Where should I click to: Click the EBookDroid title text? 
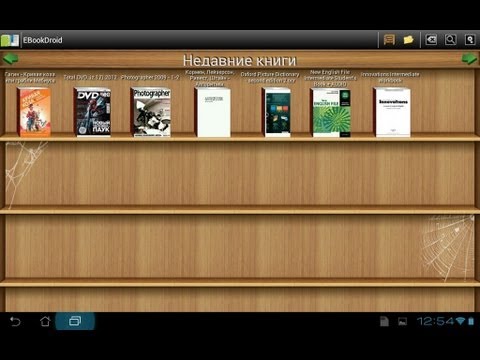coord(43,40)
